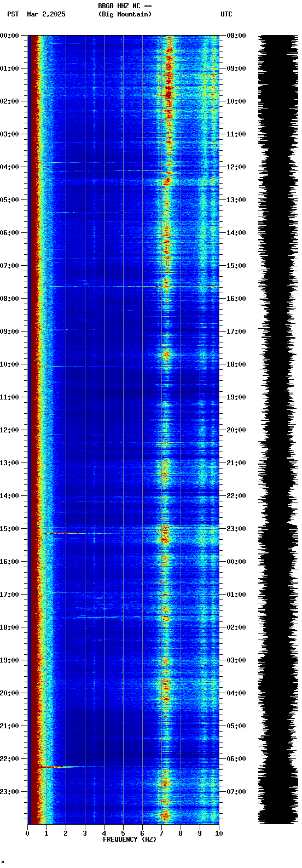Select the 16:00 PST time label
302x868 pixels.
click(10, 562)
